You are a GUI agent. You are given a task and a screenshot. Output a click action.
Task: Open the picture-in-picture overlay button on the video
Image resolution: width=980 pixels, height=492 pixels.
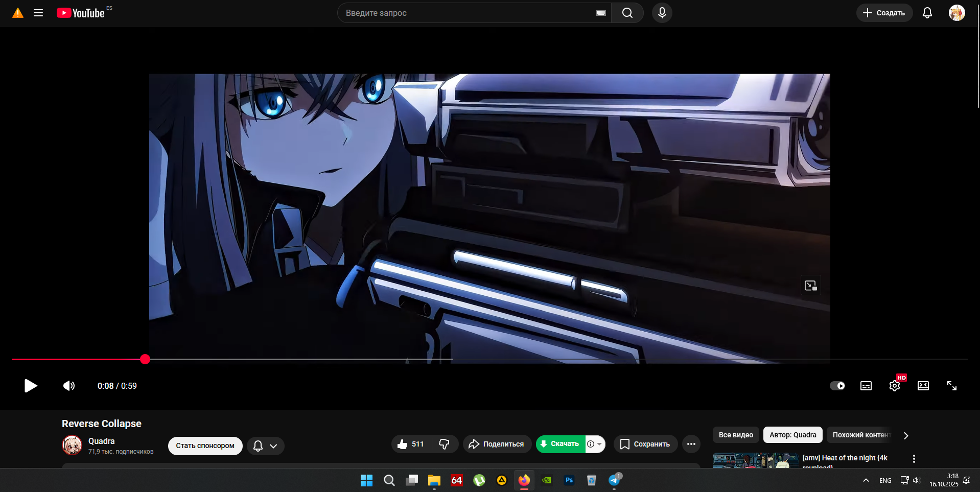[811, 286]
